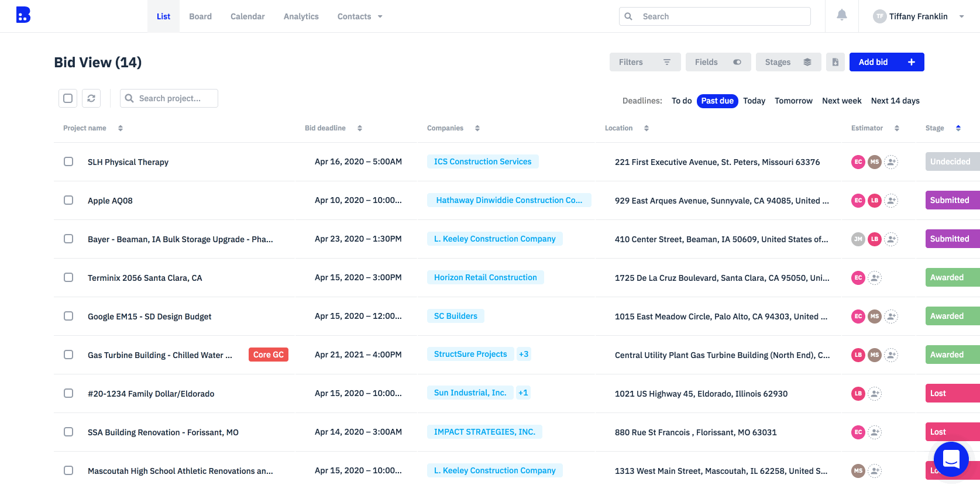Switch to the Board tab
The image size is (980, 485).
point(200,16)
